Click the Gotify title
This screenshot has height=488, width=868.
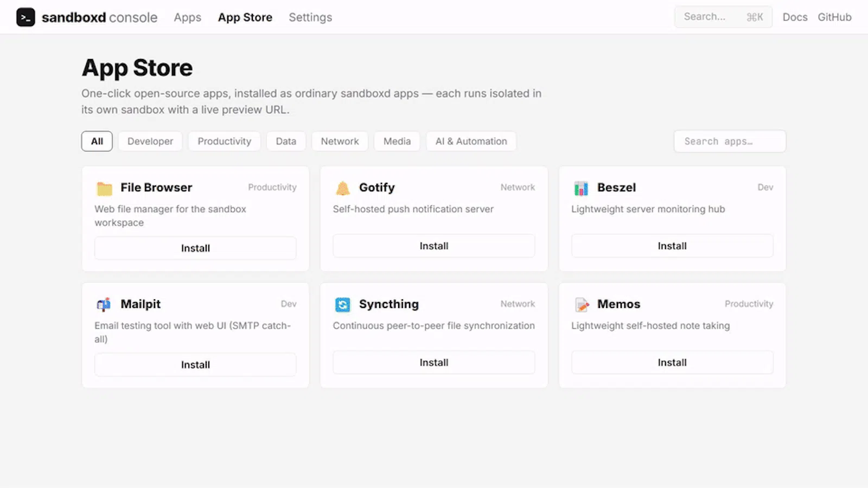[377, 188]
